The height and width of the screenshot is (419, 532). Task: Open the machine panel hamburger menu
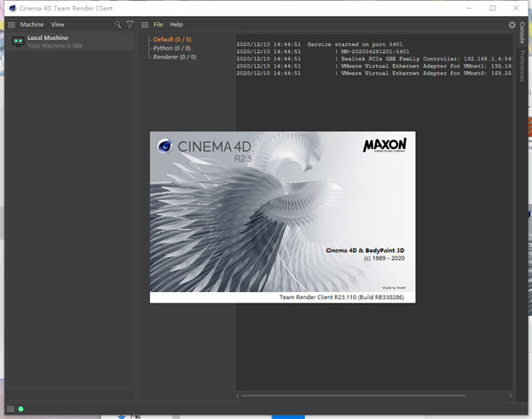click(x=12, y=25)
